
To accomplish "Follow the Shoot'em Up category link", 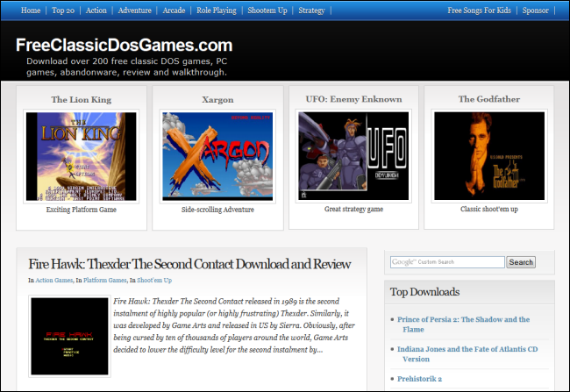I will (x=154, y=281).
